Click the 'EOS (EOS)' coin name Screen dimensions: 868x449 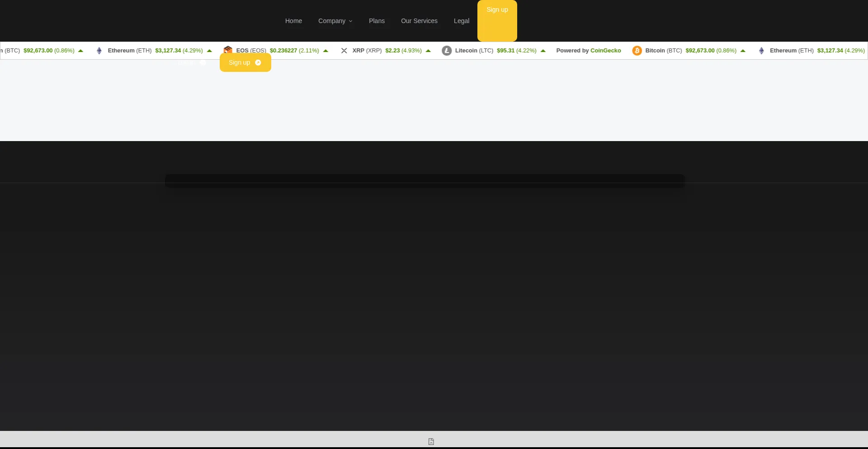click(x=251, y=51)
